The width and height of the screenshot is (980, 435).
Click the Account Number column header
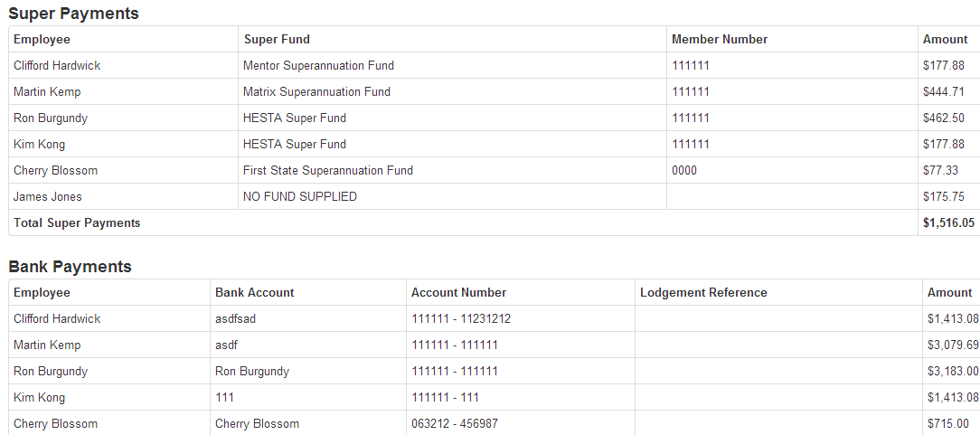458,293
